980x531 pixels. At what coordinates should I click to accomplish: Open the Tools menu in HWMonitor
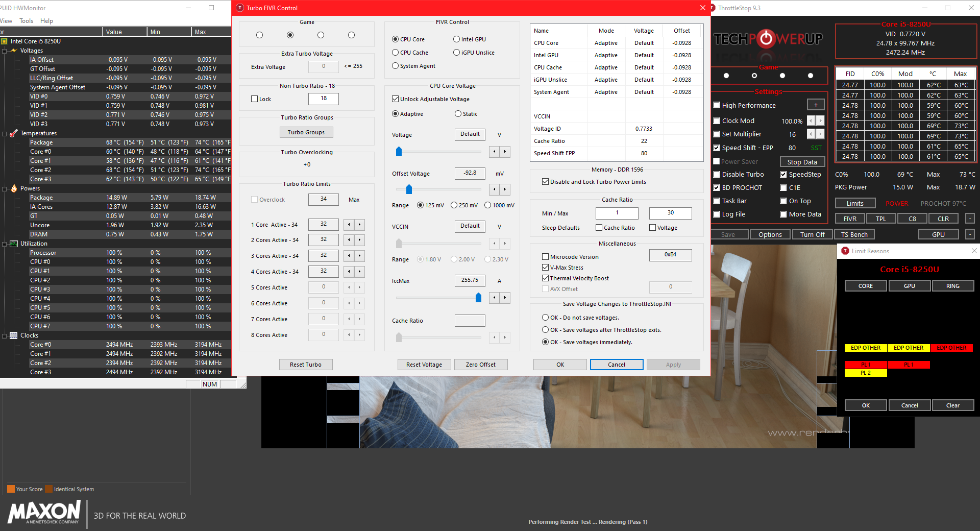coord(26,21)
